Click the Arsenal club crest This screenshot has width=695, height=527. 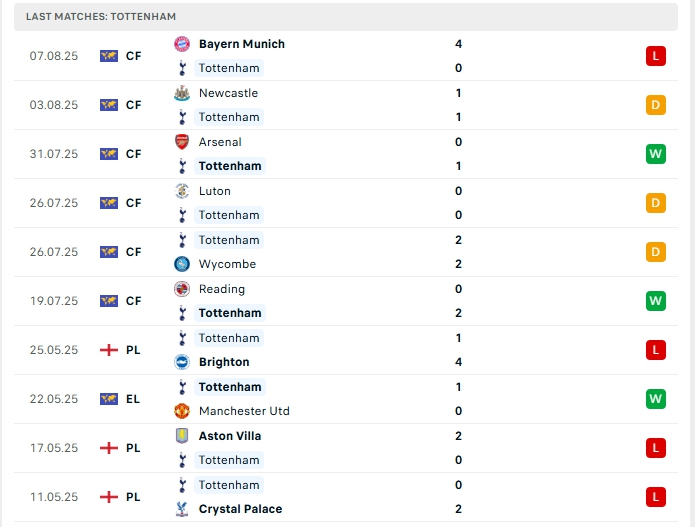182,142
